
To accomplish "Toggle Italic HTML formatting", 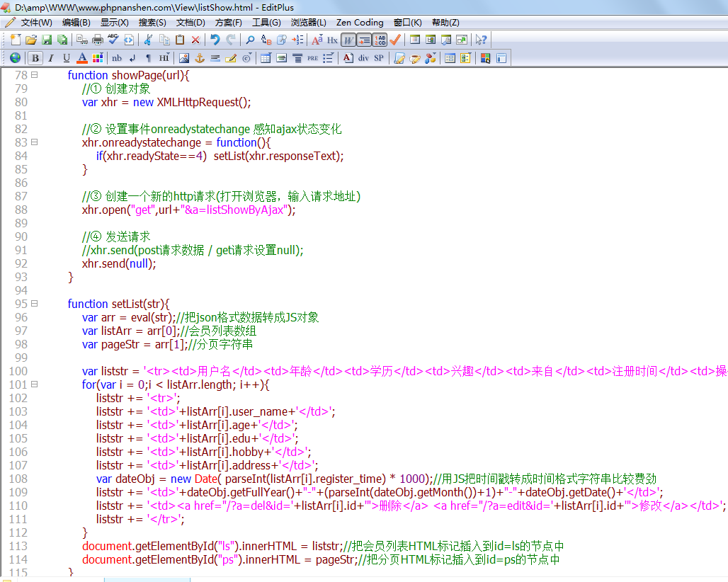I will [51, 58].
